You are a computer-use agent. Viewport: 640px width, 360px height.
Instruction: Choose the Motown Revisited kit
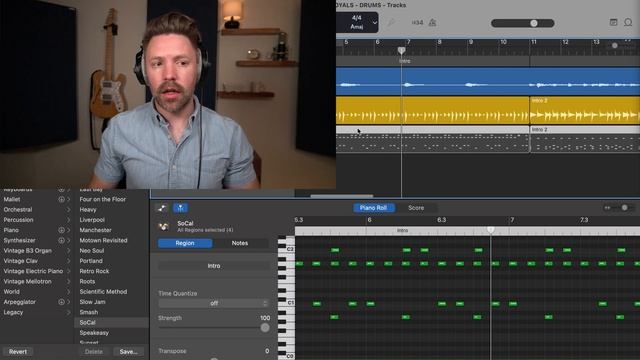[103, 240]
